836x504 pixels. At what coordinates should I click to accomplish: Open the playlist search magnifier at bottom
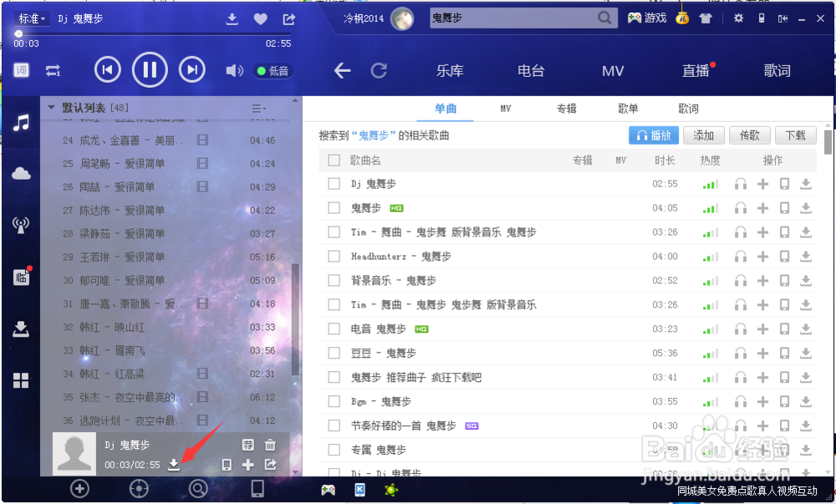(198, 489)
